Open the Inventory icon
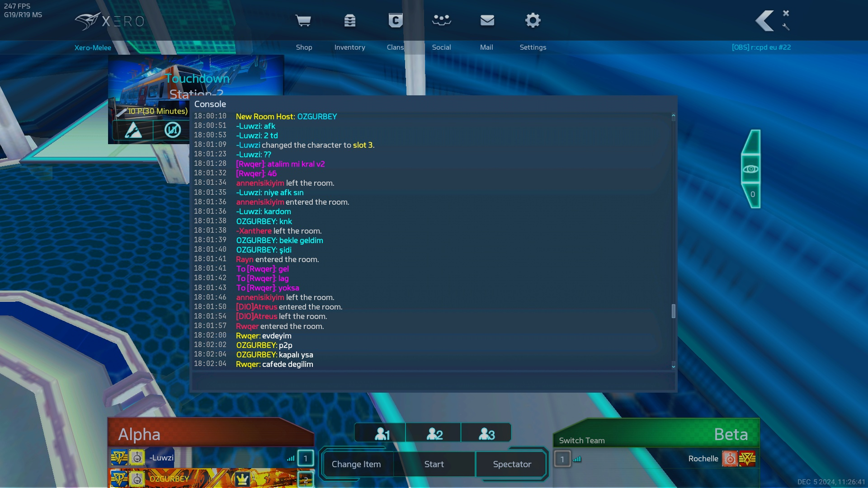868x488 pixels. click(349, 21)
